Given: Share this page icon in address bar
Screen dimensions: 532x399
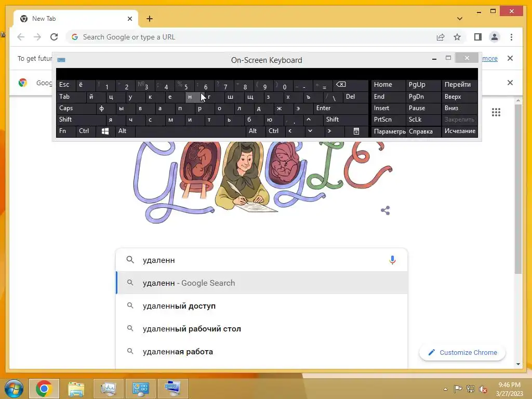Looking at the screenshot, I should click(x=441, y=37).
